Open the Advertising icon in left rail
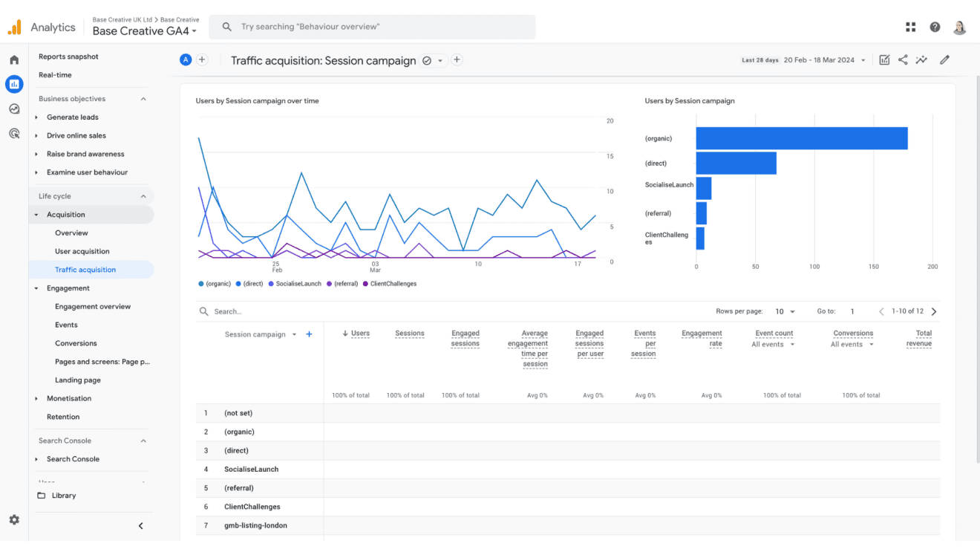 tap(14, 134)
